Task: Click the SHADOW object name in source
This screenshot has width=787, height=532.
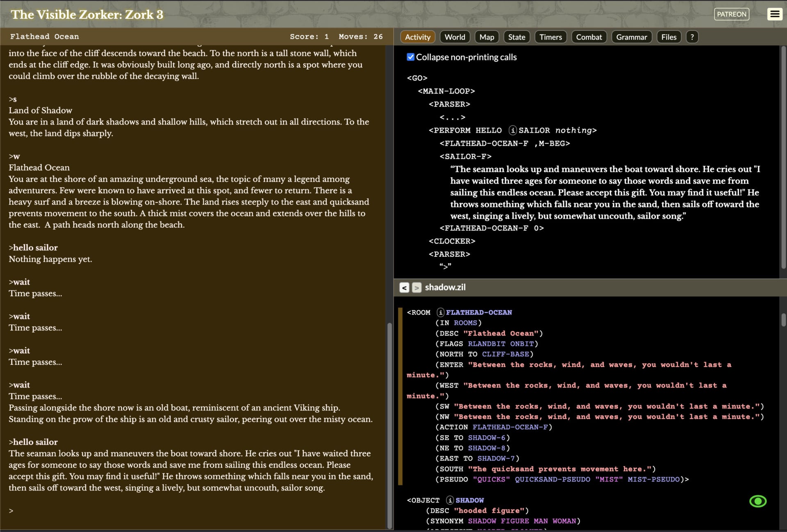Action: (x=470, y=500)
